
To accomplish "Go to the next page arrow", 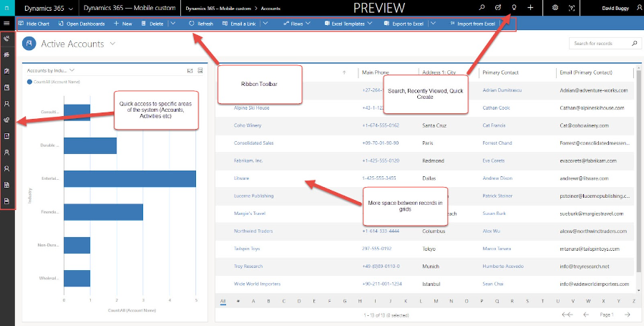I will point(627,315).
